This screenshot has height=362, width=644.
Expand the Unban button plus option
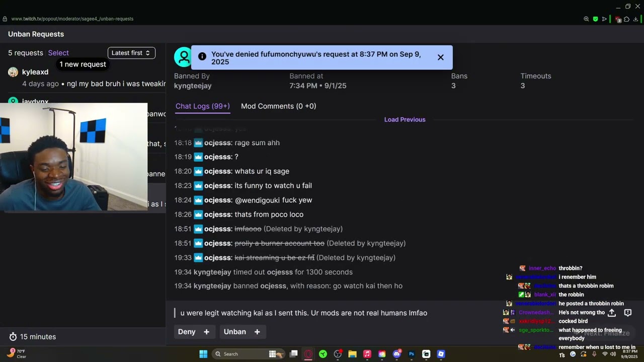point(257,332)
